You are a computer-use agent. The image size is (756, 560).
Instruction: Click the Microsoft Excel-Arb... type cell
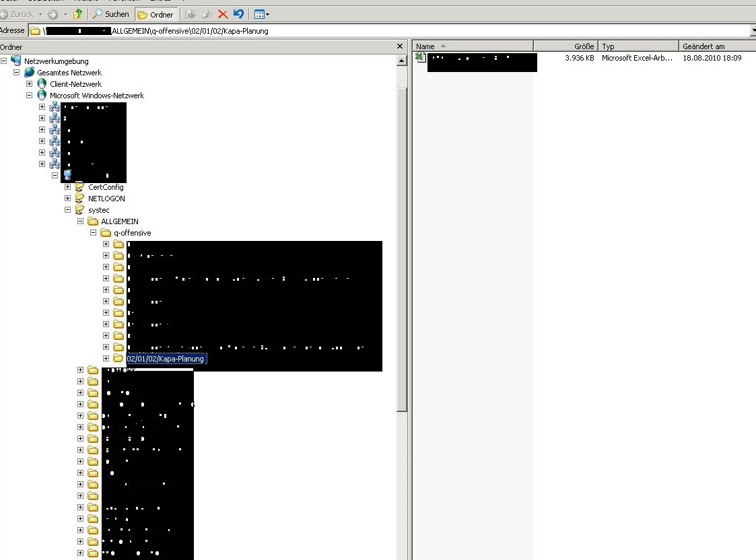tap(637, 58)
